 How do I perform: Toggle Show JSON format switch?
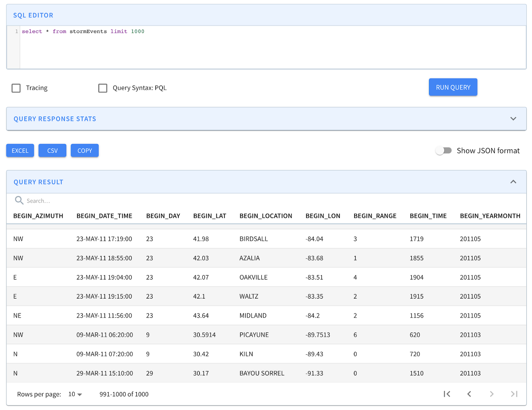443,150
